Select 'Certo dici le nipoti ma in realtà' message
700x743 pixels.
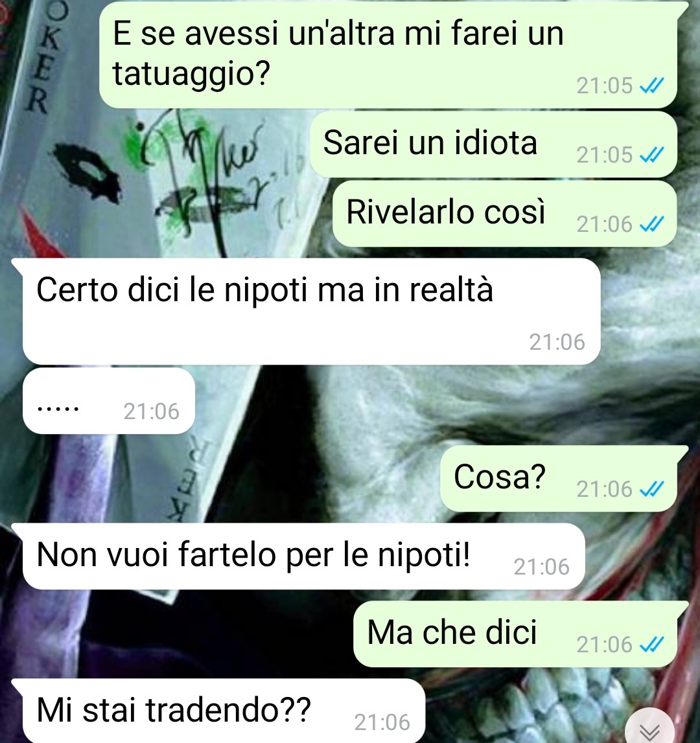[x=306, y=312]
